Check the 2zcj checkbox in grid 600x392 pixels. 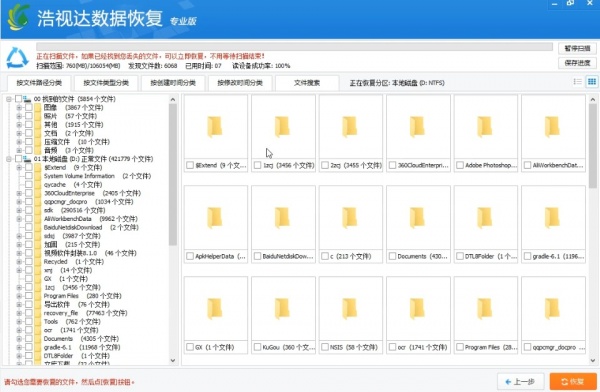click(x=324, y=165)
